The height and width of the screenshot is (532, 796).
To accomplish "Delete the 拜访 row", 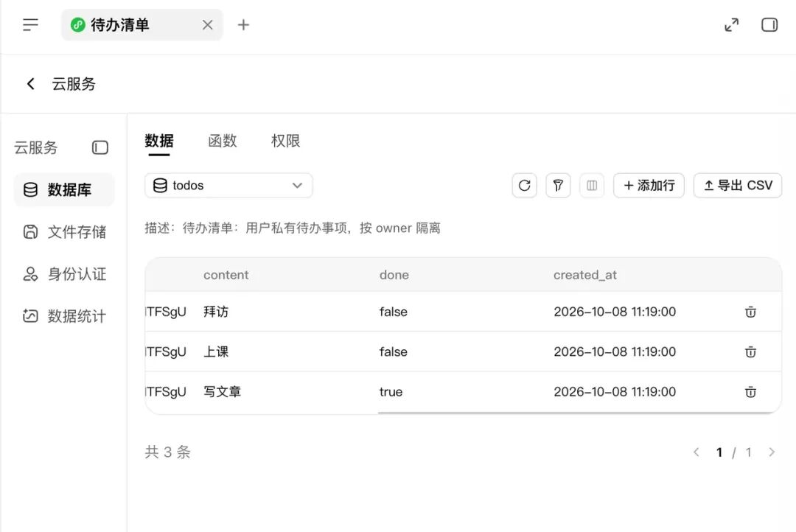I will point(750,312).
